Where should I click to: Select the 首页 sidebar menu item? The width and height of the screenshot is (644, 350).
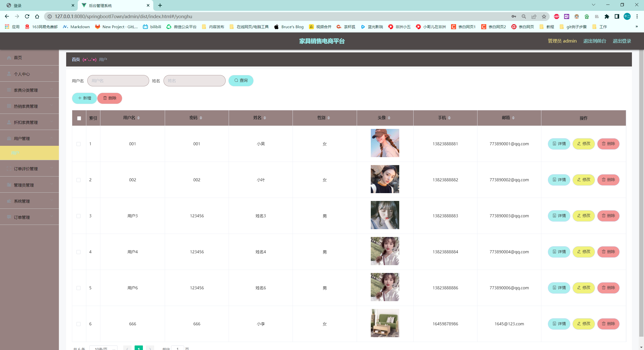18,58
